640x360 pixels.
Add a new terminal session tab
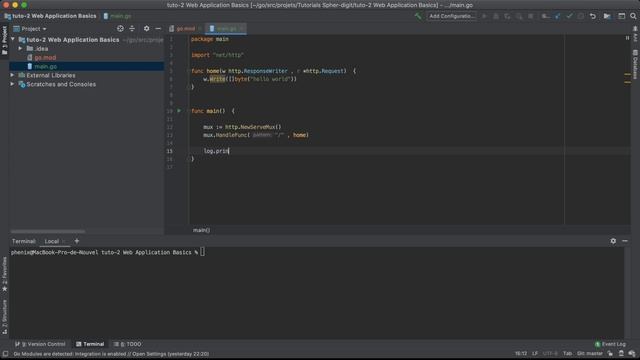click(76, 241)
